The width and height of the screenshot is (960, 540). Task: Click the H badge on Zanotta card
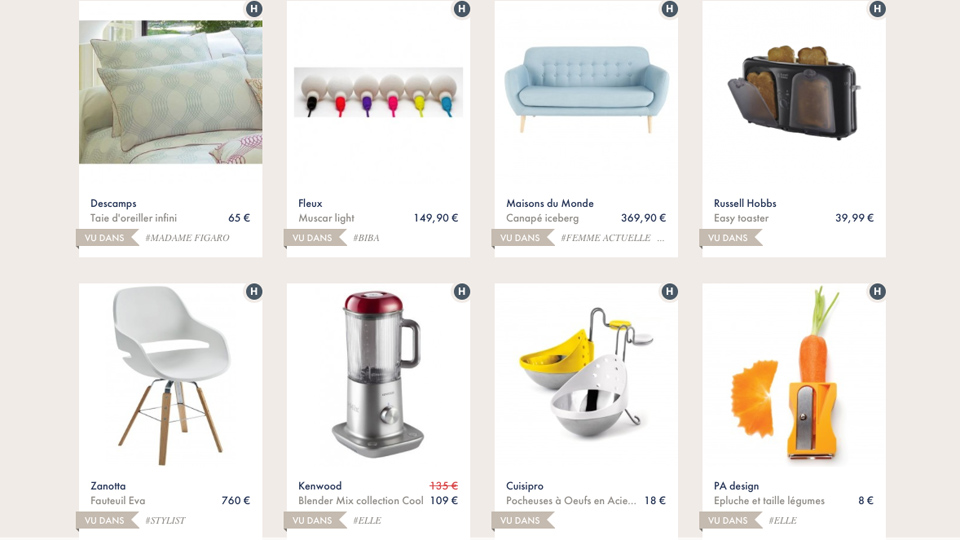coord(254,291)
